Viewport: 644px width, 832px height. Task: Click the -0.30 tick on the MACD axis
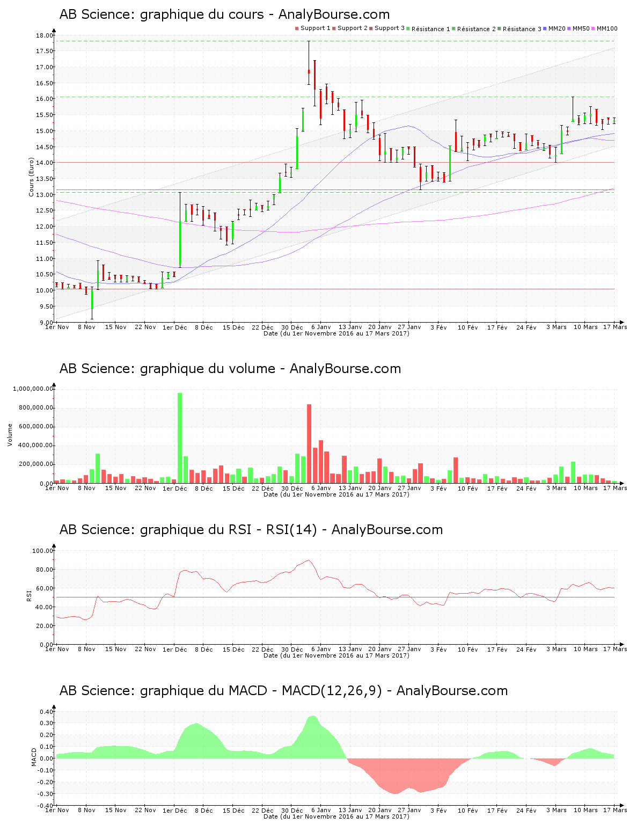coord(45,794)
